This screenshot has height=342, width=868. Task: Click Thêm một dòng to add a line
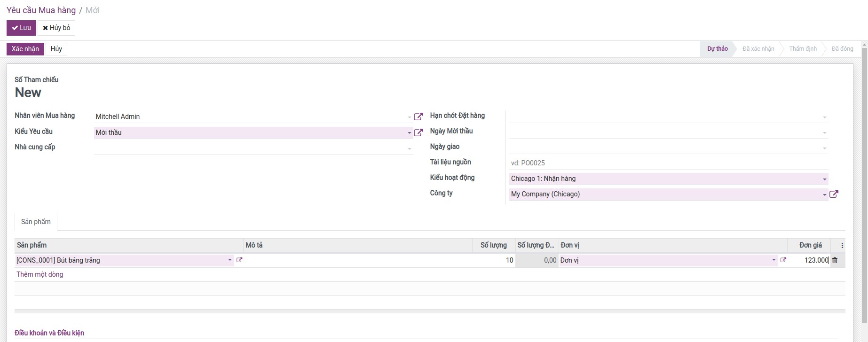pyautogui.click(x=39, y=274)
